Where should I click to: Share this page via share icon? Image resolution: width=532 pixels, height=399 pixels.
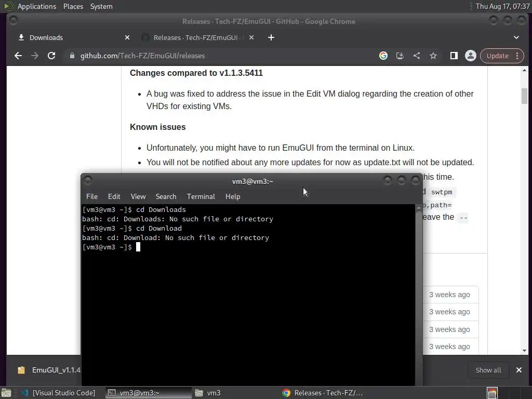417,56
